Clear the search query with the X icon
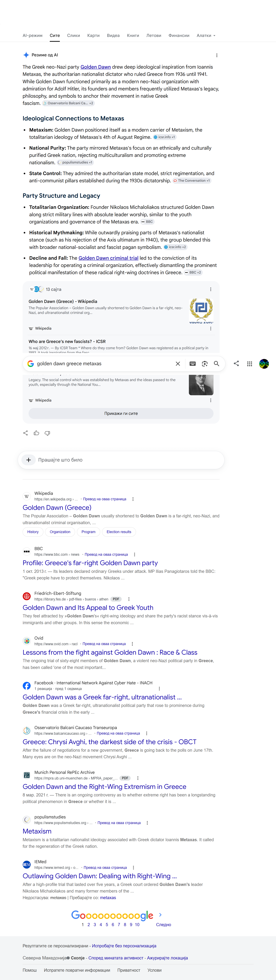This screenshot has width=276, height=980. point(178,364)
